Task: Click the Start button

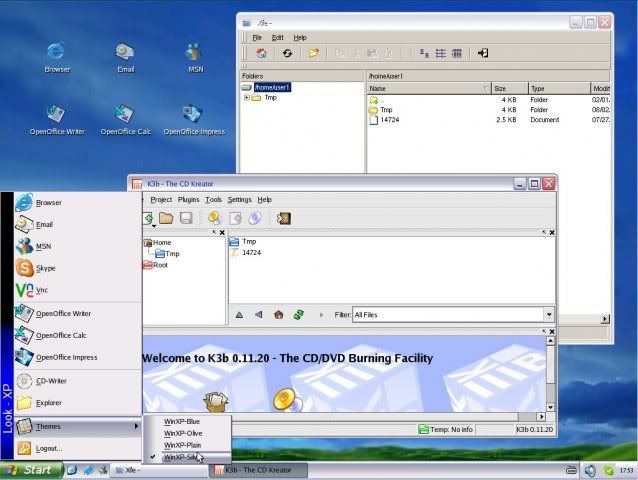Action: [x=32, y=470]
